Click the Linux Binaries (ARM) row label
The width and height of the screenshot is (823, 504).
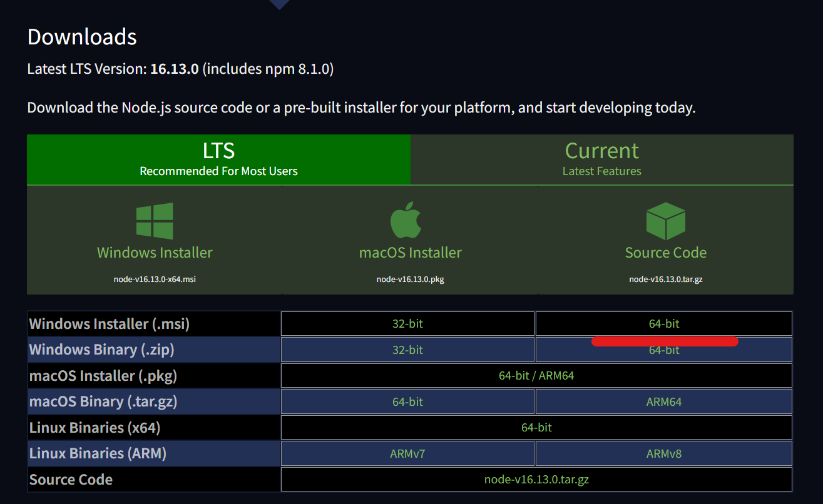click(x=98, y=454)
